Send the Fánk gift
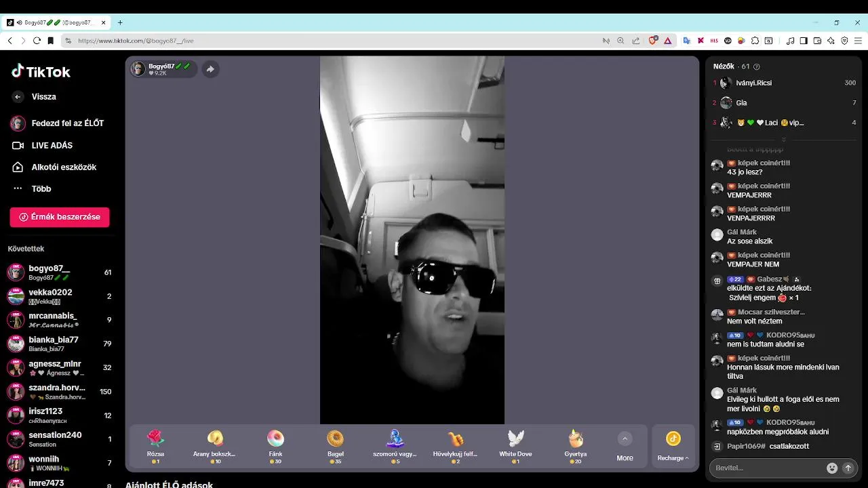The height and width of the screenshot is (488, 868). [275, 446]
